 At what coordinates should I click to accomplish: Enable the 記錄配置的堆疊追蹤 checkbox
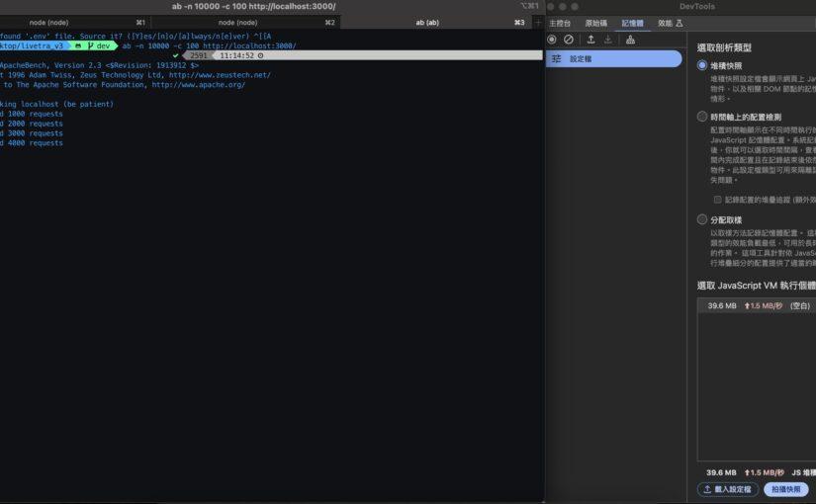pos(718,199)
